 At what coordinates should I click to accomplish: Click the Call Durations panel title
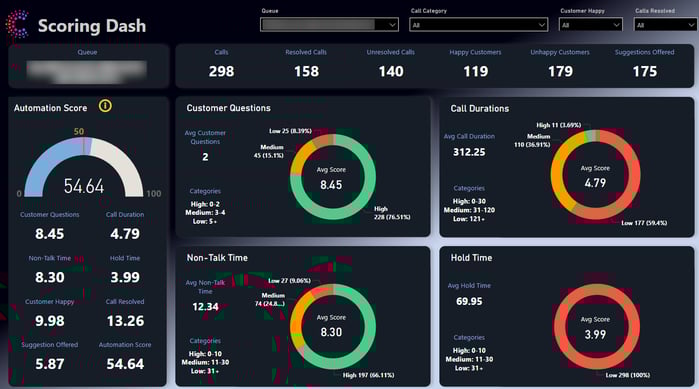pos(479,108)
